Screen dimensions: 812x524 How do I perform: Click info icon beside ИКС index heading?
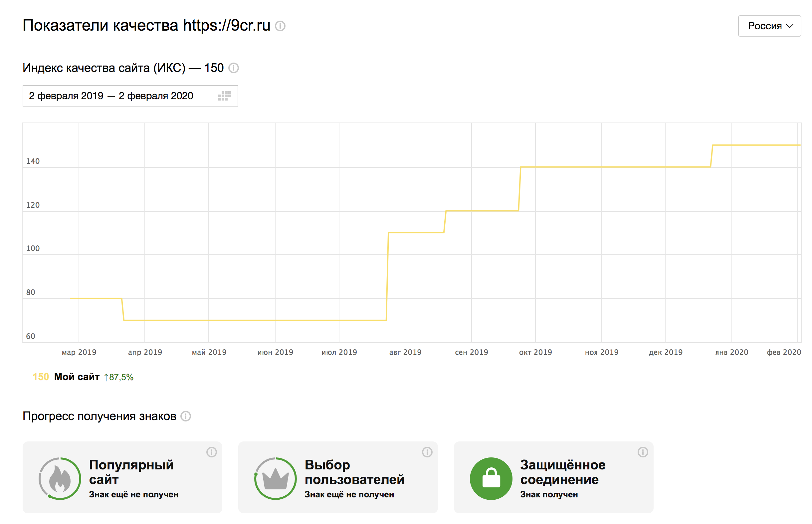[233, 68]
